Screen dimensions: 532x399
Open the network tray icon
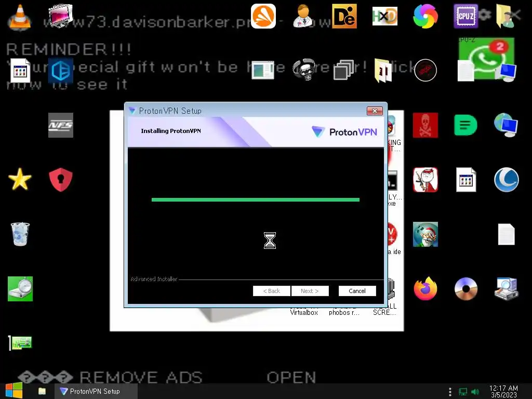463,392
